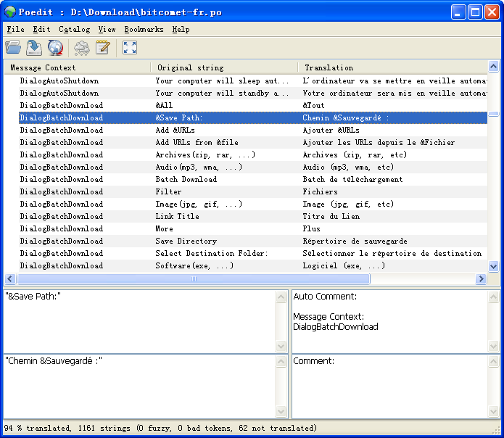The height and width of the screenshot is (438, 504).
Task: Click the Poedit globe icon in title bar
Action: click(x=10, y=12)
